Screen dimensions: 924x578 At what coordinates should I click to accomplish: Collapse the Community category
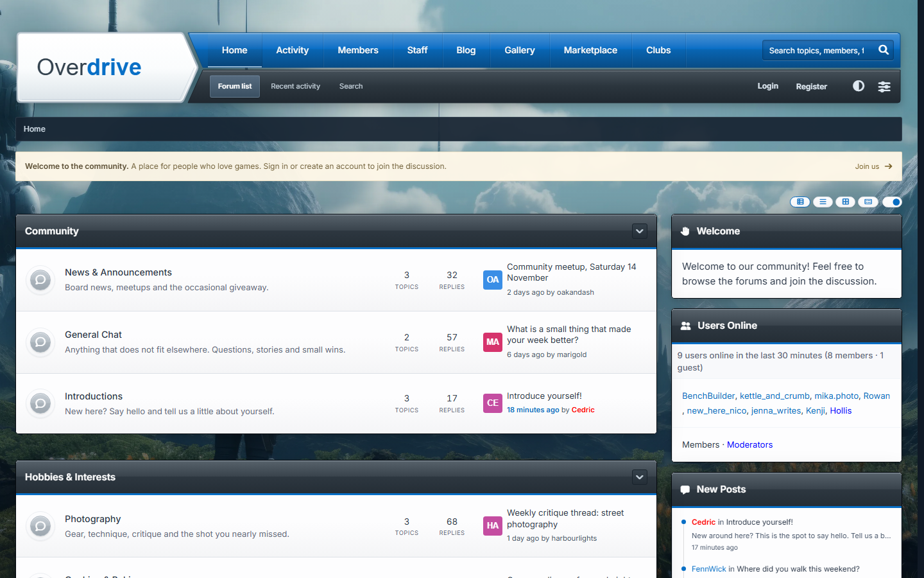tap(640, 231)
